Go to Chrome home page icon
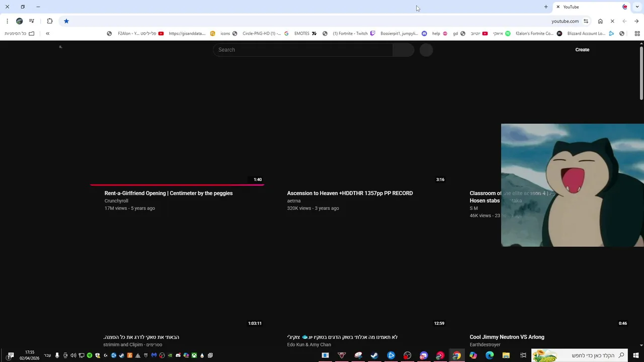 click(x=600, y=21)
